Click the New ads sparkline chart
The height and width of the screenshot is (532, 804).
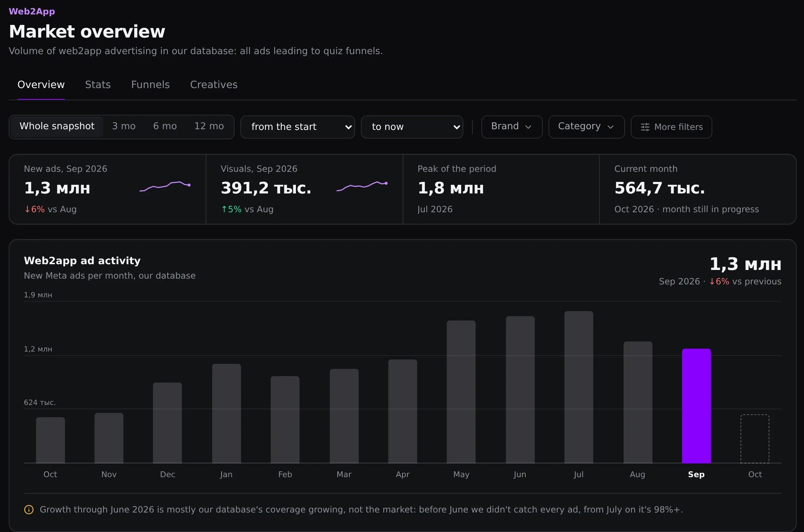165,186
